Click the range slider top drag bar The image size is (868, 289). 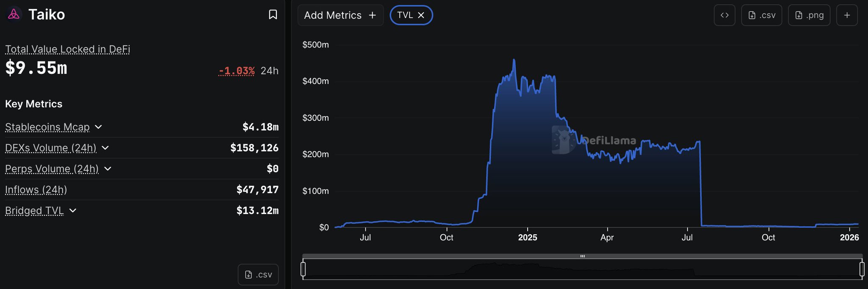pos(582,256)
